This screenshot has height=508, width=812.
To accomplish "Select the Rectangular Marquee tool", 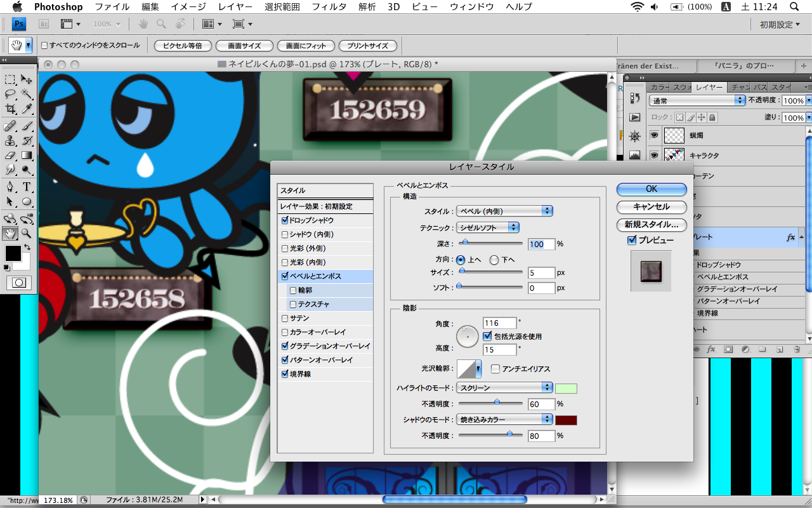I will pyautogui.click(x=10, y=79).
